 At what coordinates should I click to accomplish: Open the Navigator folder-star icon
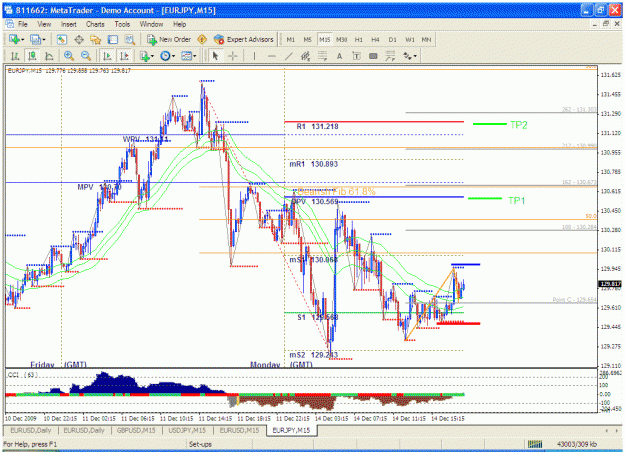tap(96, 39)
